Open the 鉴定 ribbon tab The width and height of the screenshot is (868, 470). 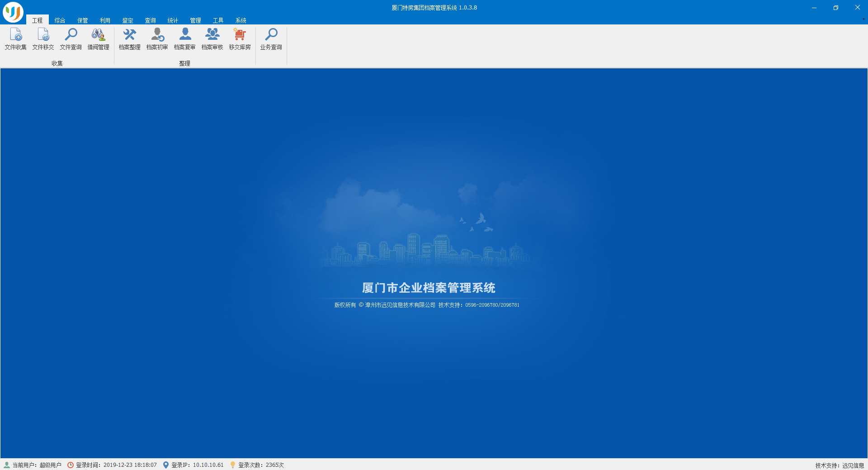[128, 20]
